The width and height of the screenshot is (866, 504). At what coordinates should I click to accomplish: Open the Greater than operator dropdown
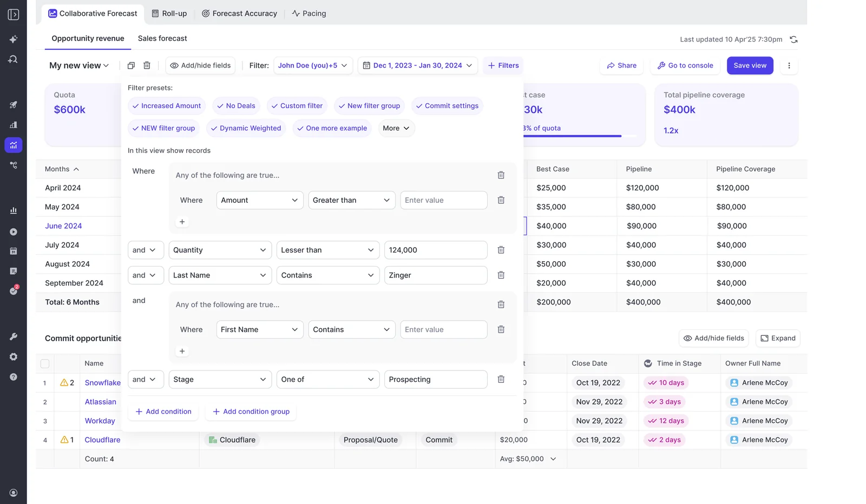351,200
